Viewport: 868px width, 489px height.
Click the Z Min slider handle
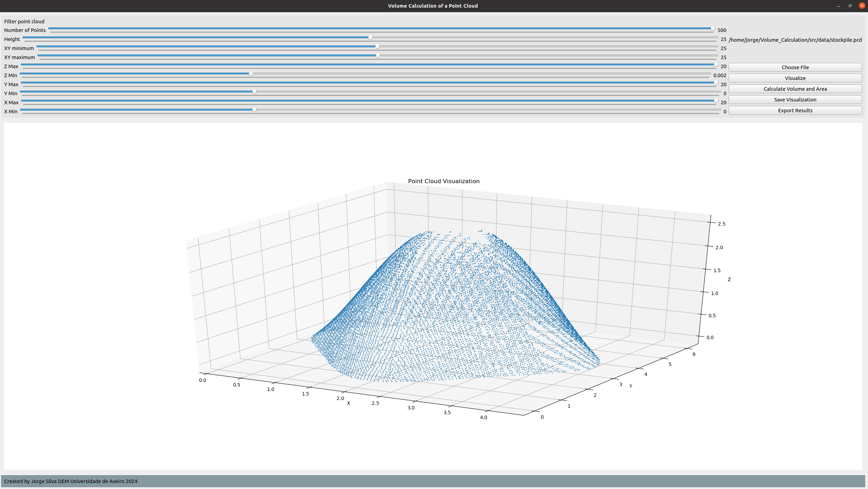251,74
